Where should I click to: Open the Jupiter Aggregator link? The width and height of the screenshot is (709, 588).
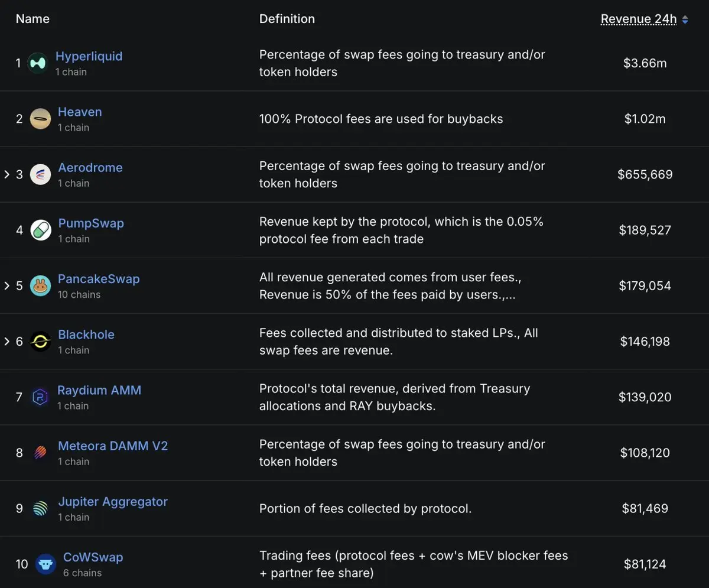point(113,502)
